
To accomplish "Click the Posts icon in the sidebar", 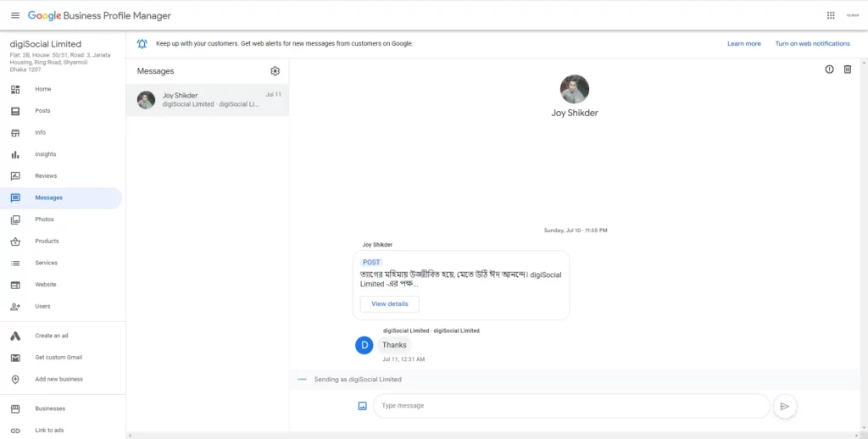I will (15, 111).
